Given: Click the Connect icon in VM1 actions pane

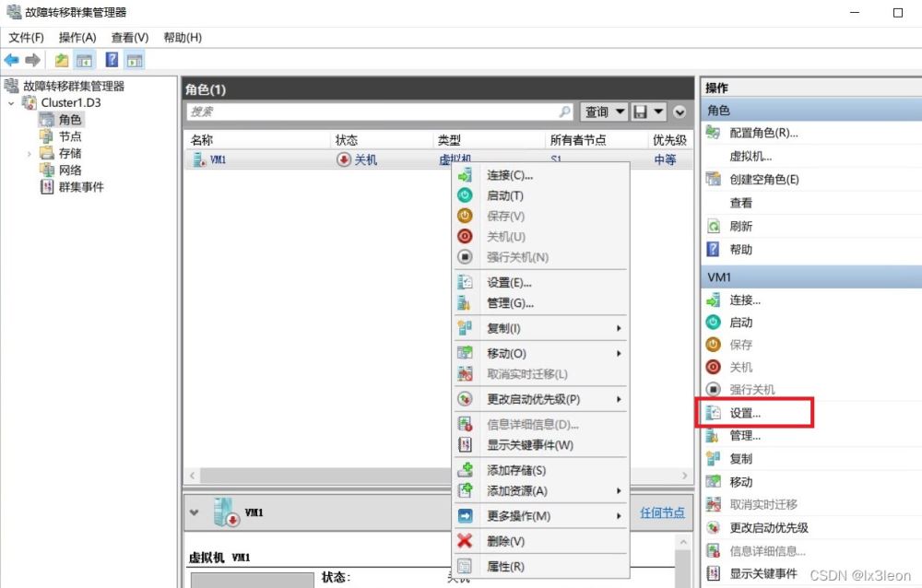Looking at the screenshot, I should coord(713,300).
